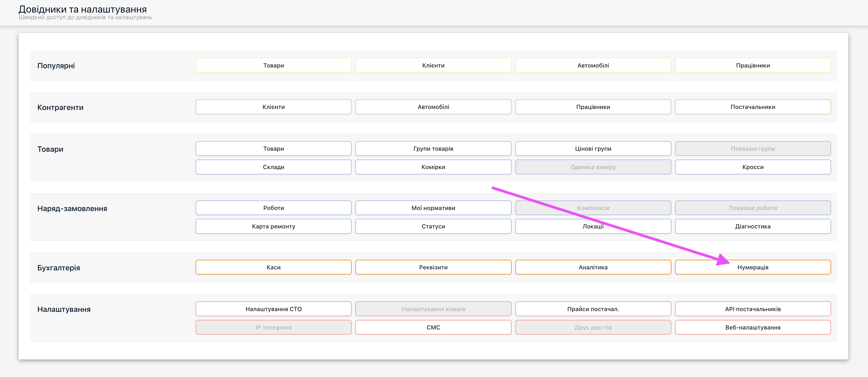The width and height of the screenshot is (868, 377).
Task: Open Реквізити settings
Action: (433, 267)
